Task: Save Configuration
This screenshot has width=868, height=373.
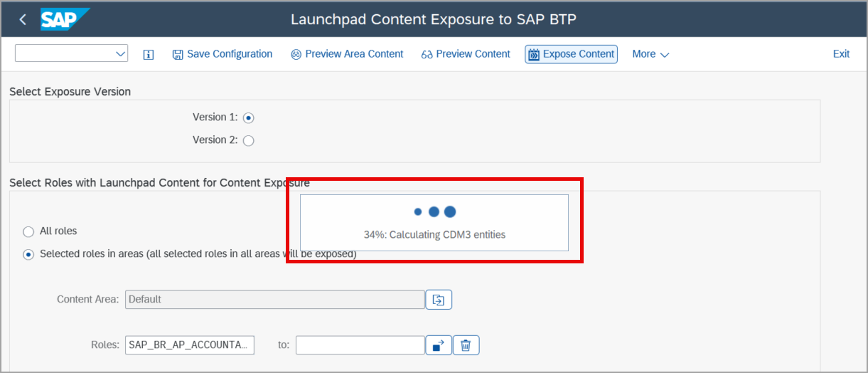Action: tap(223, 54)
